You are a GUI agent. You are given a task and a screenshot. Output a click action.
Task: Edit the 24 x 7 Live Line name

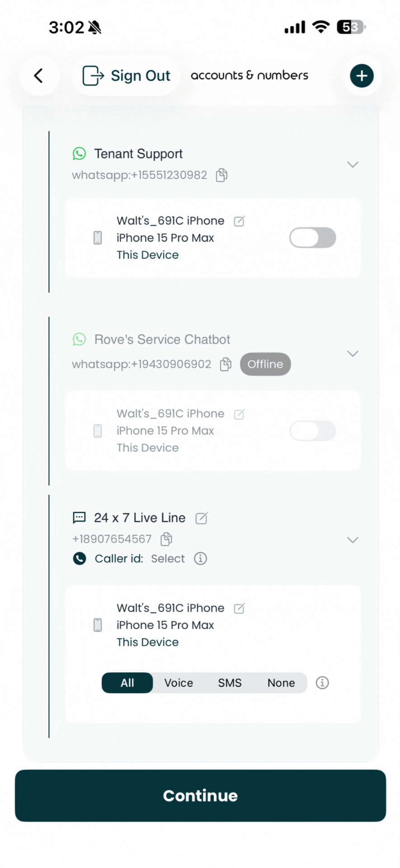click(202, 518)
